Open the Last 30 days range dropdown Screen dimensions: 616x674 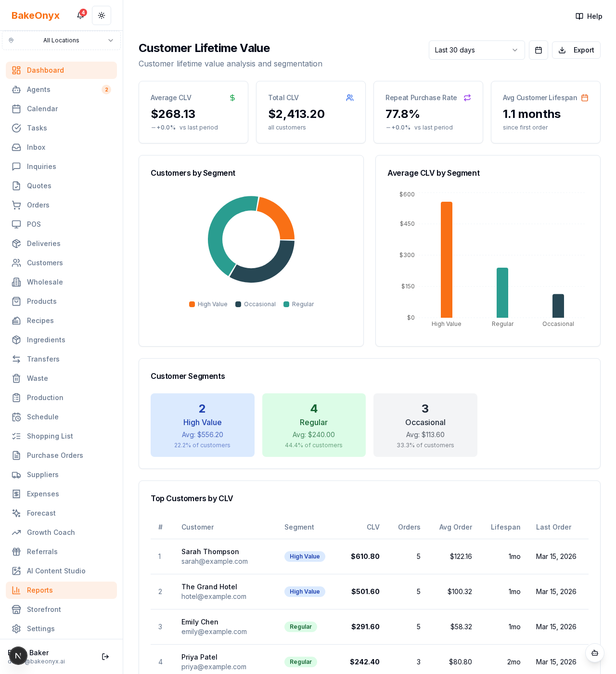pyautogui.click(x=476, y=50)
